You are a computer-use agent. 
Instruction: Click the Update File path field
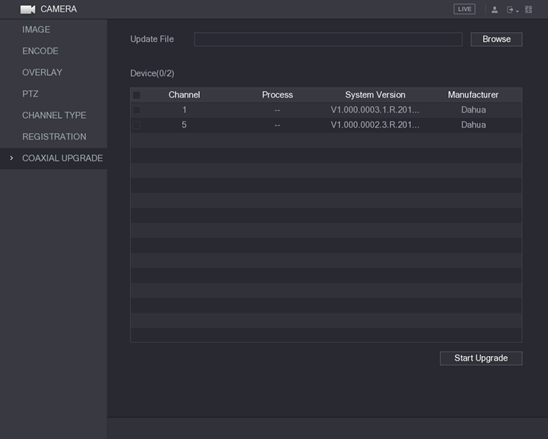pyautogui.click(x=328, y=39)
